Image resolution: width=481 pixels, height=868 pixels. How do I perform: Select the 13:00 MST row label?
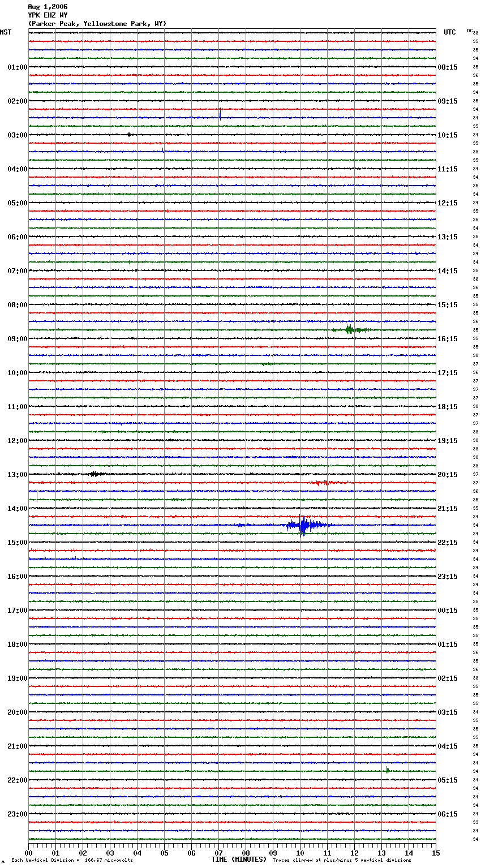coord(18,475)
